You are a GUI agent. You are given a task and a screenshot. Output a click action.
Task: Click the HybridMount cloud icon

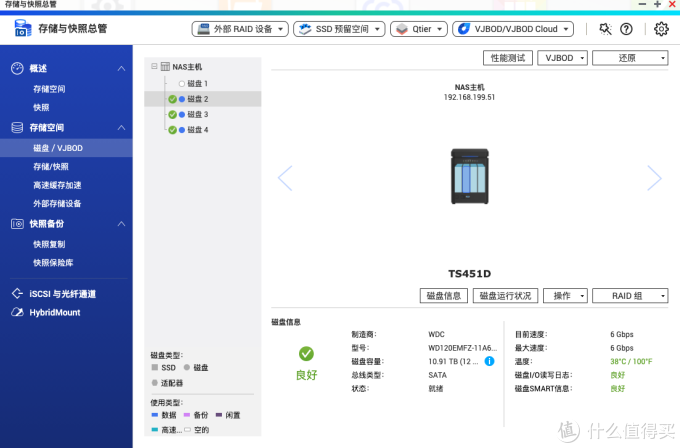coord(17,312)
